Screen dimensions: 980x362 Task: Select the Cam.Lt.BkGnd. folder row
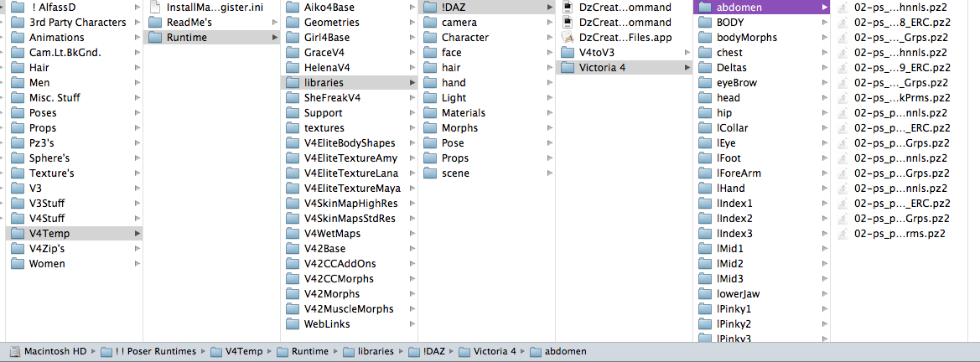[x=75, y=53]
